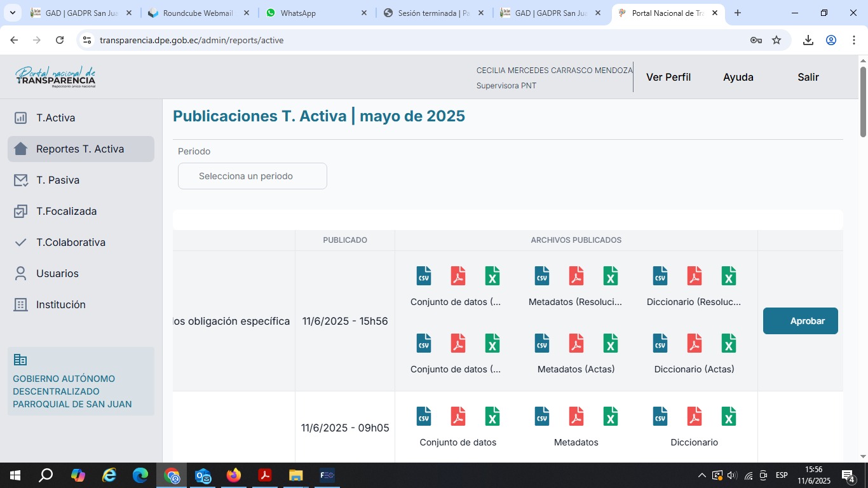Download CSV of Metadatos (Actas)
The height and width of the screenshot is (488, 868).
(542, 343)
